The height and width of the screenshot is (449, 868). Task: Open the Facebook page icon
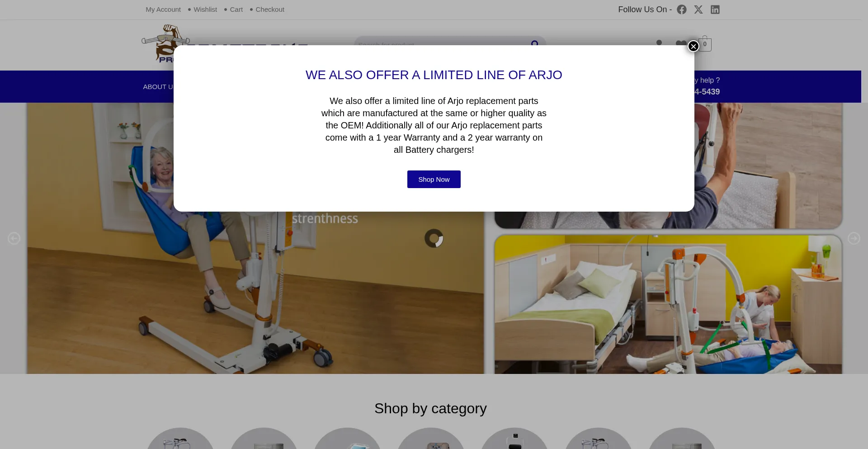point(681,9)
